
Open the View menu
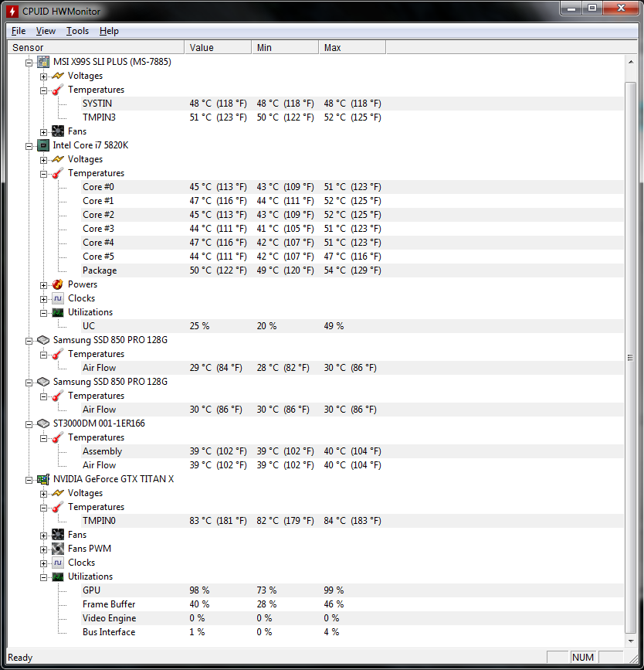coord(46,31)
